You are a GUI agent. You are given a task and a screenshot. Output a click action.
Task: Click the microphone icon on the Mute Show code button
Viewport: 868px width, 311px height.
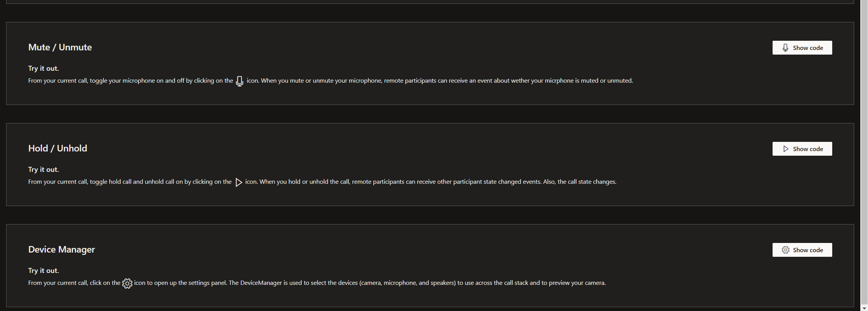(x=785, y=48)
